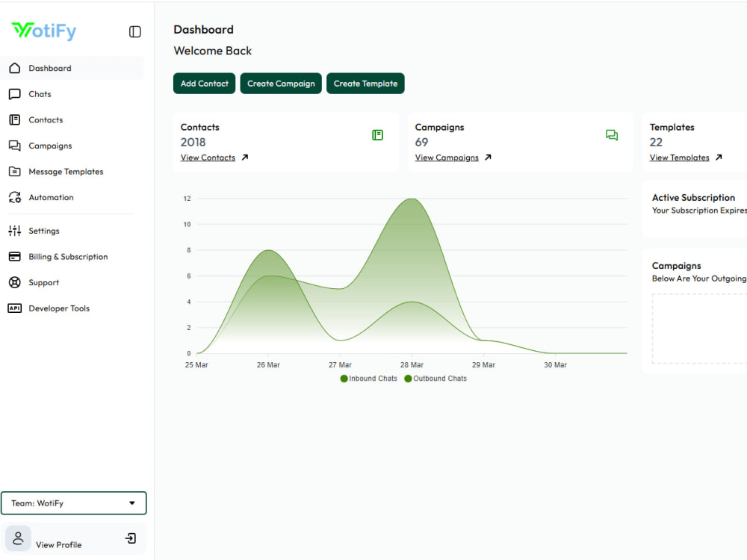Toggle Inbound Chats legend series
This screenshot has height=560, width=747.
click(369, 379)
